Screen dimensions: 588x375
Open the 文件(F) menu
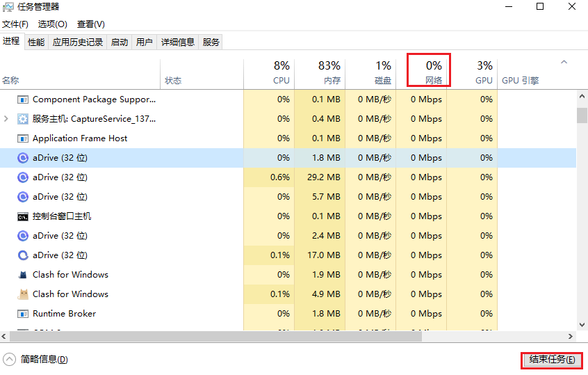tap(15, 24)
